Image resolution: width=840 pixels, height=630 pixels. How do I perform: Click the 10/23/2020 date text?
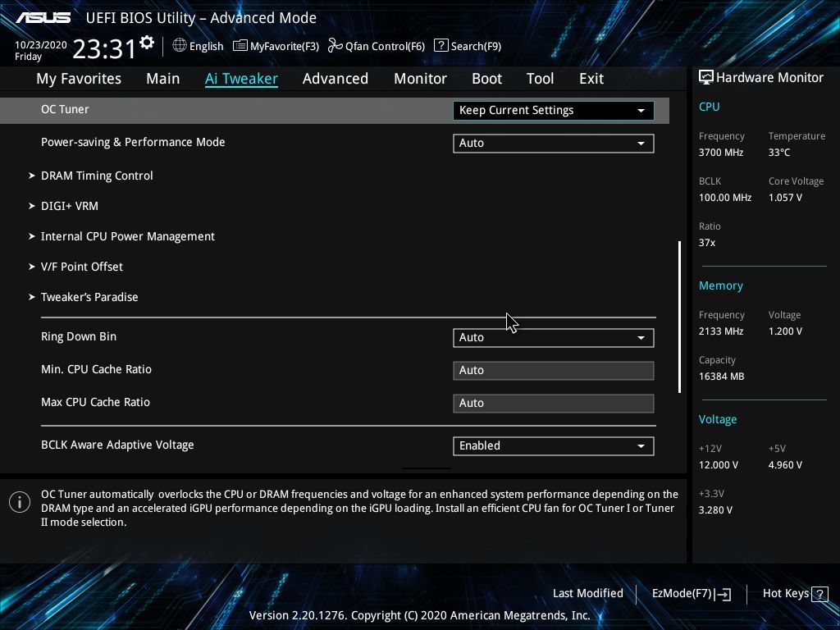[41, 45]
